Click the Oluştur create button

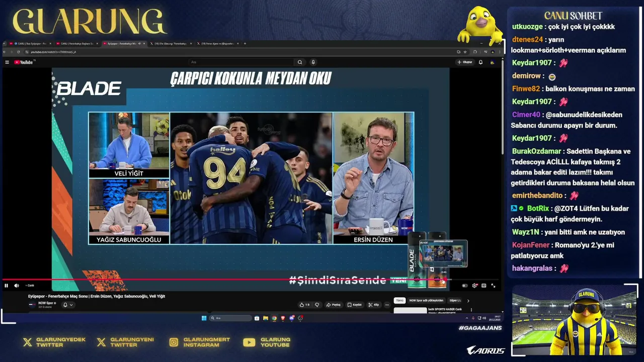coord(465,62)
